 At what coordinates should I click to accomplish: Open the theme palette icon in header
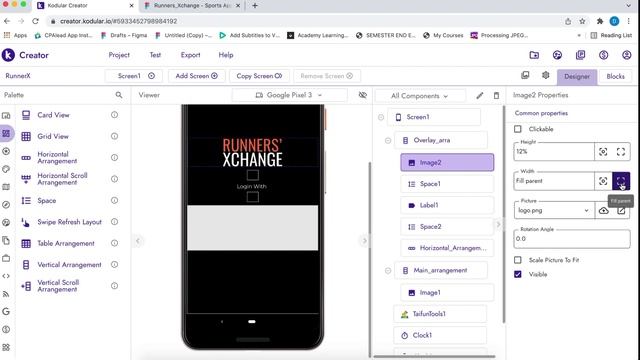pyautogui.click(x=557, y=55)
